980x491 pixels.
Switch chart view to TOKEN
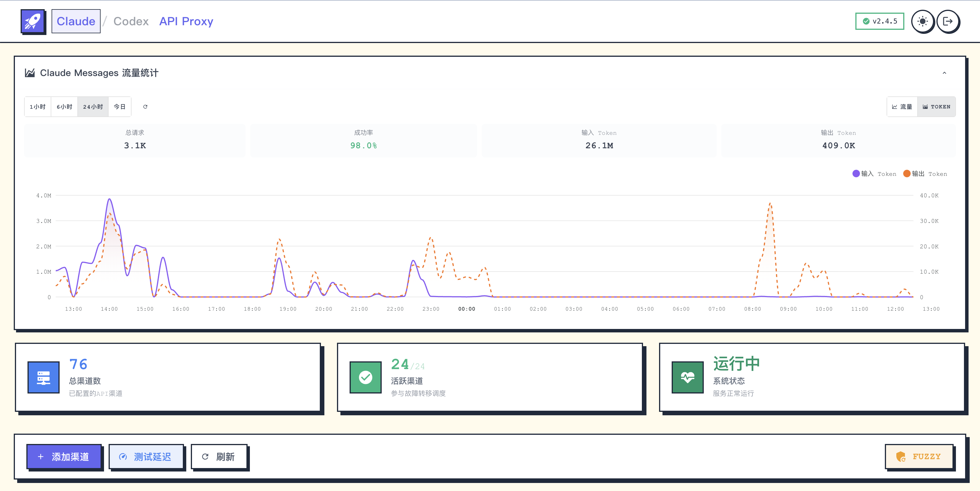pos(936,107)
